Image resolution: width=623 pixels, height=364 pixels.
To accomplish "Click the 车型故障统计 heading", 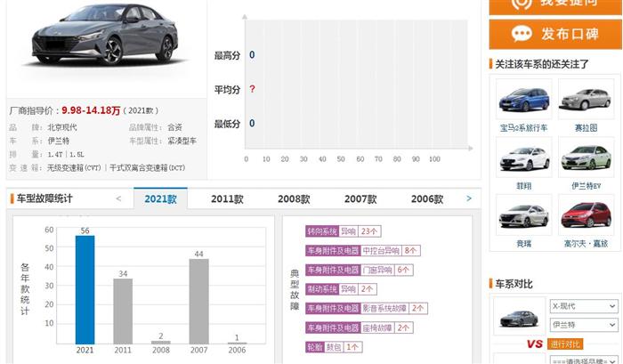I will click(x=44, y=198).
